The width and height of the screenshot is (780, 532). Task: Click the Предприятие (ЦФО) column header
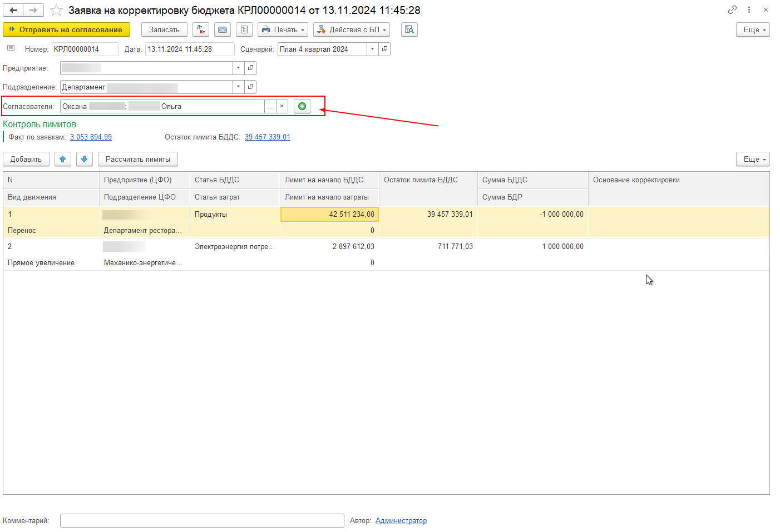point(145,180)
